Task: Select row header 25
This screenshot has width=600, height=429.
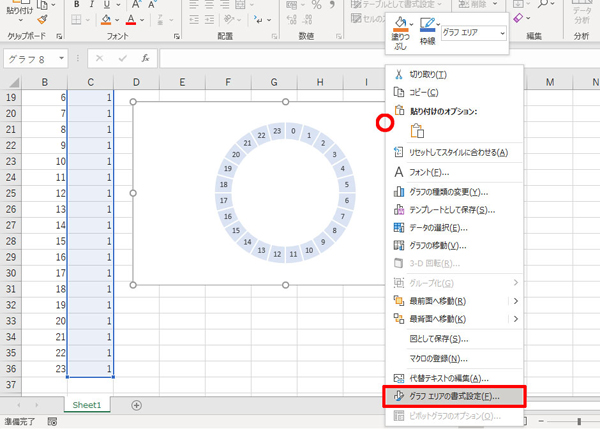Action: [11, 193]
